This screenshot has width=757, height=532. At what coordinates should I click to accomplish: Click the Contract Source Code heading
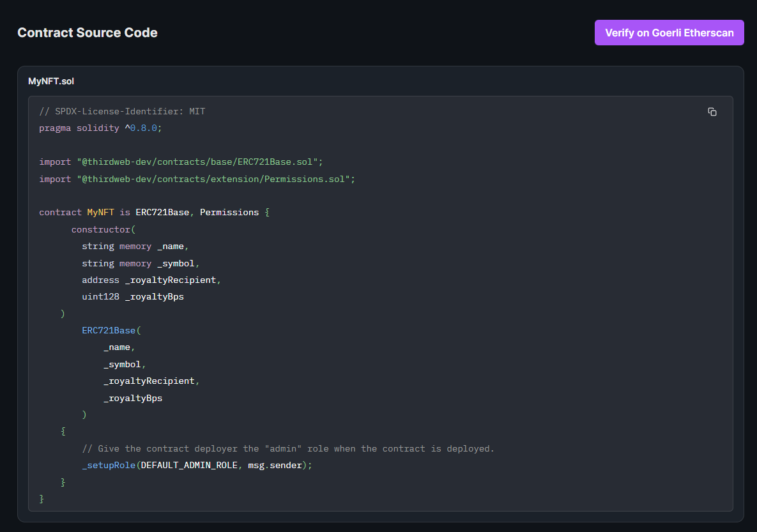coord(88,33)
